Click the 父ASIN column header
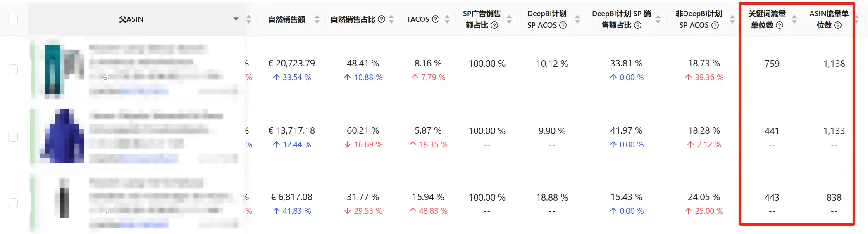868x234 pixels. tap(131, 19)
